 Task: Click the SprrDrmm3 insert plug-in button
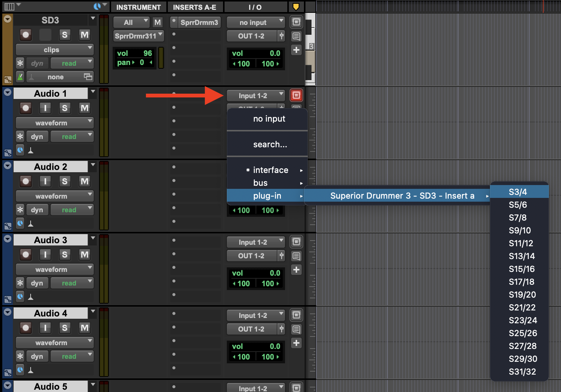[x=199, y=22]
